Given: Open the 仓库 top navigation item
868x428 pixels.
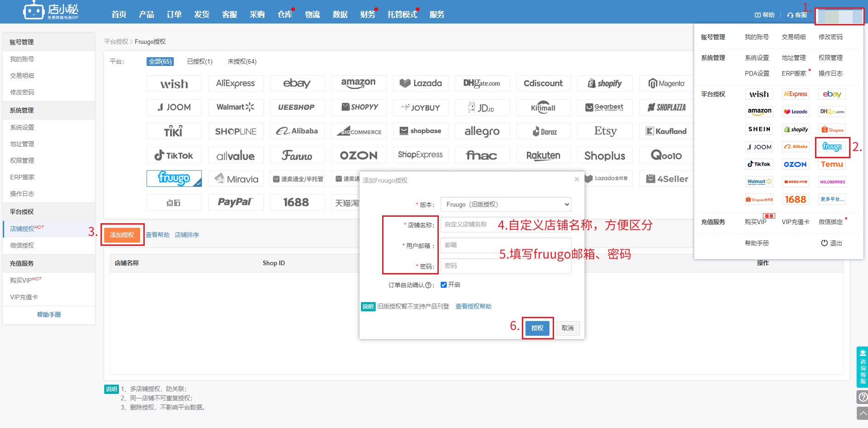Looking at the screenshot, I should [x=285, y=14].
